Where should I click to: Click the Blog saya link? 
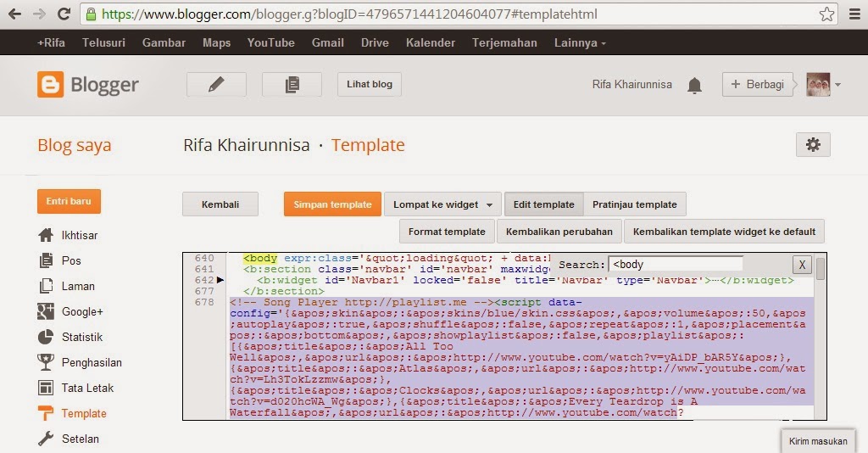(x=75, y=145)
